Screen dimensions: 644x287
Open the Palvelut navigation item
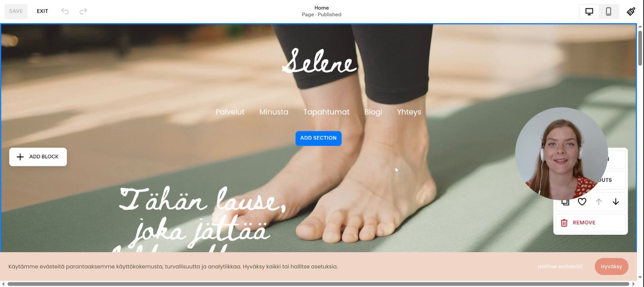230,112
